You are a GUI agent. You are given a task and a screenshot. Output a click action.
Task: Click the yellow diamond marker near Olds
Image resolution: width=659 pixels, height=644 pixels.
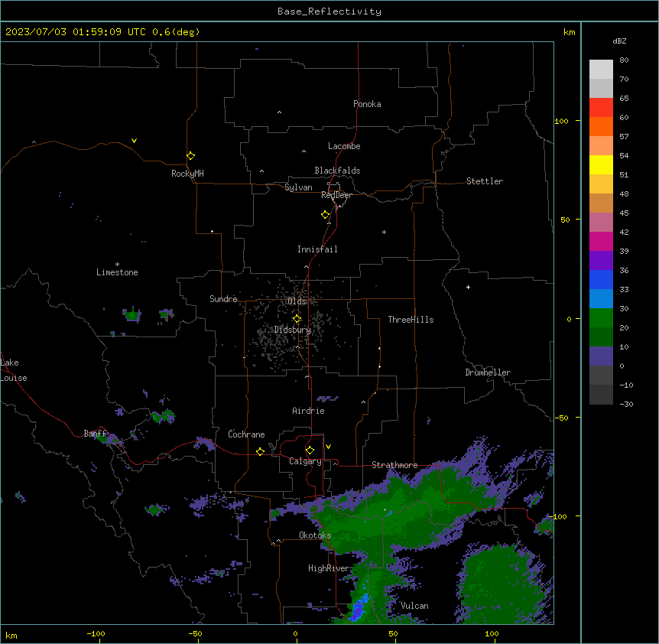(297, 319)
